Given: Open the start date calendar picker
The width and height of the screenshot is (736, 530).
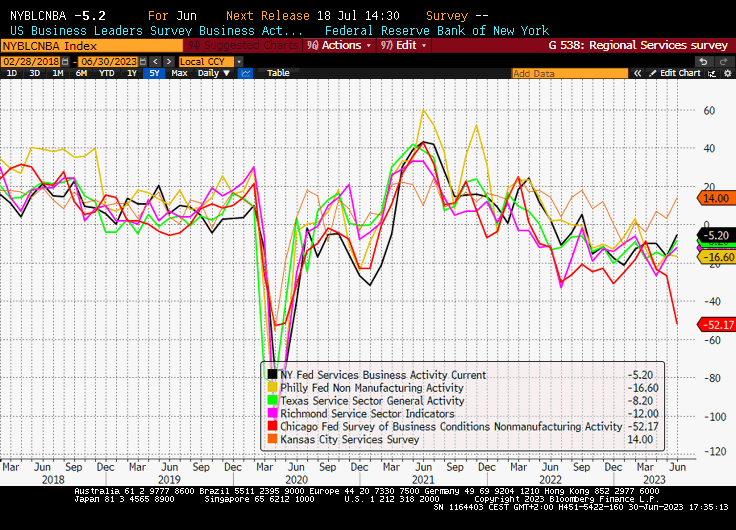Looking at the screenshot, I should point(65,61).
